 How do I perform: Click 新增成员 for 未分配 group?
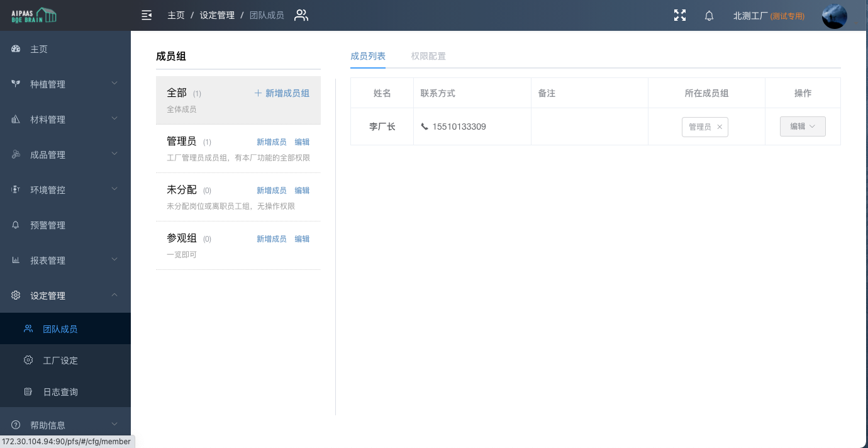(x=272, y=191)
